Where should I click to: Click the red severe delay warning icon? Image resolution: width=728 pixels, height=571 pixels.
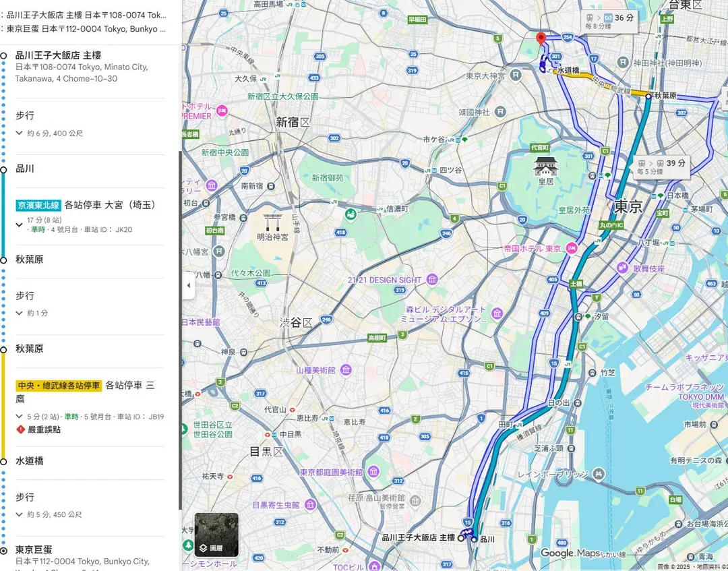click(x=20, y=429)
